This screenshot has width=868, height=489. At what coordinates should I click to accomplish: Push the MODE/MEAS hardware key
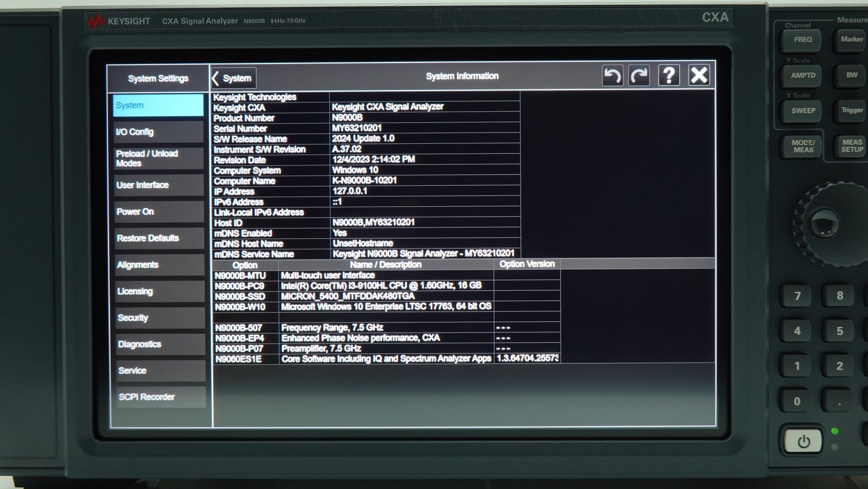(803, 147)
